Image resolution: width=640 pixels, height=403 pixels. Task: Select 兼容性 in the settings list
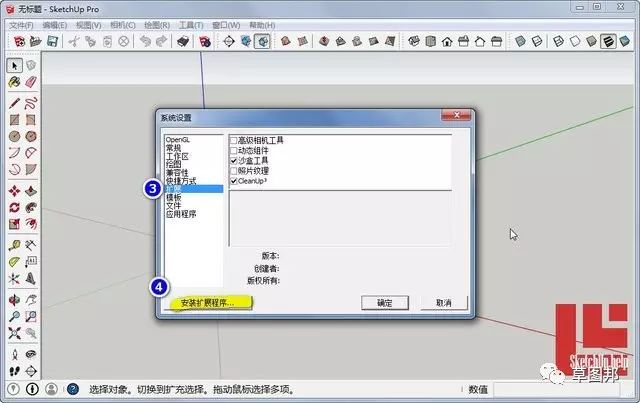pyautogui.click(x=177, y=173)
